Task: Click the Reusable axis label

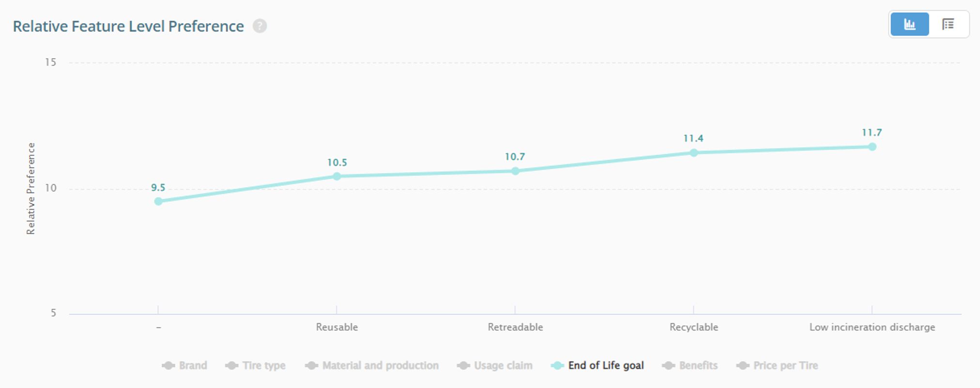Action: [337, 328]
